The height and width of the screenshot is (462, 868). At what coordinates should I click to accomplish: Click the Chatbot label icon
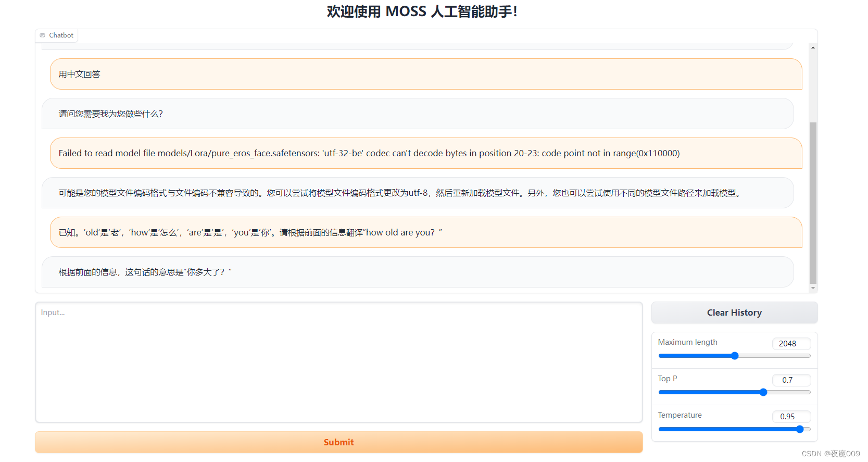coord(43,35)
